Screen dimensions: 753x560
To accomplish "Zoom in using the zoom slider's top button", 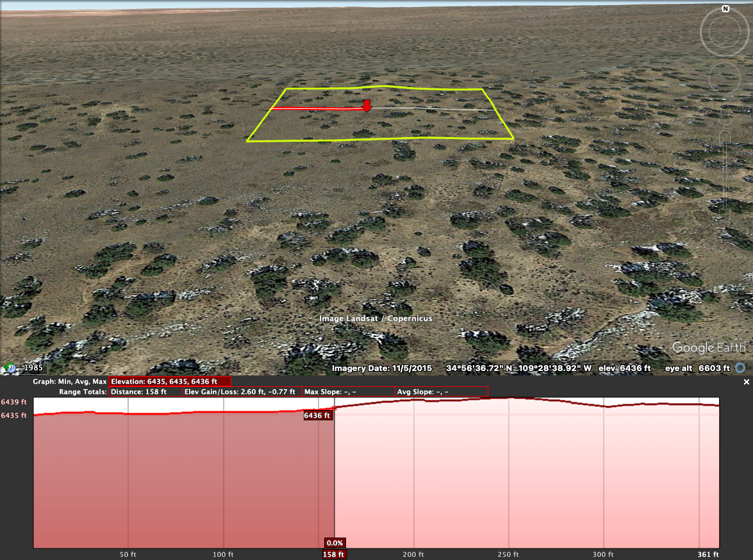I will 725,137.
